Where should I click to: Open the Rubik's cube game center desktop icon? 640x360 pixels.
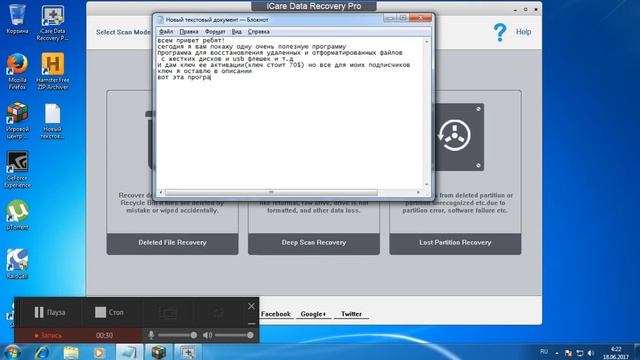(17, 120)
